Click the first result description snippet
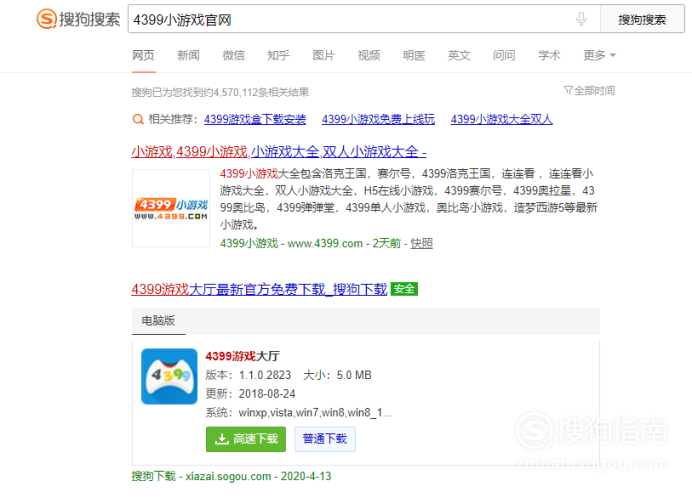 [409, 199]
